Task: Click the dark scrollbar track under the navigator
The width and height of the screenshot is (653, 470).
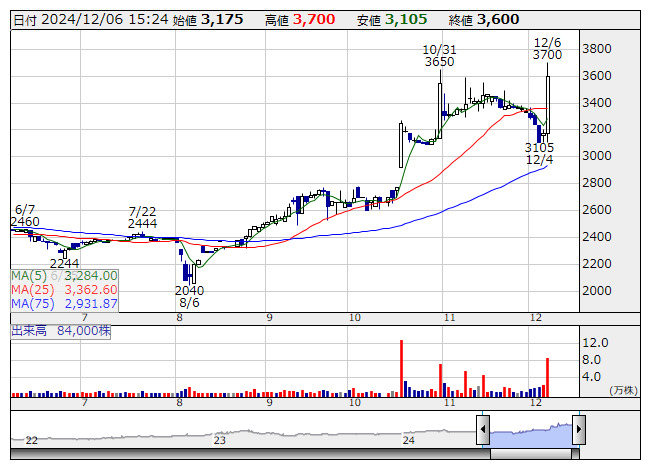Action: click(250, 454)
